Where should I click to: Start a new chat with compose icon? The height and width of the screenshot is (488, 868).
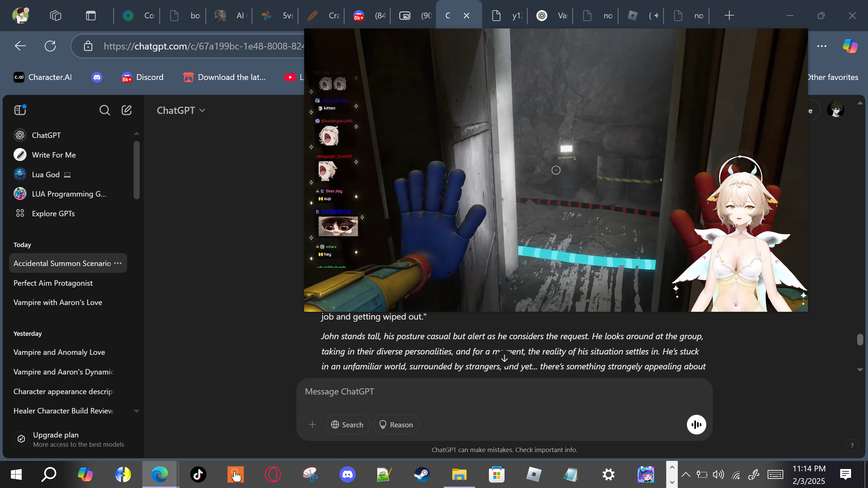tap(126, 110)
